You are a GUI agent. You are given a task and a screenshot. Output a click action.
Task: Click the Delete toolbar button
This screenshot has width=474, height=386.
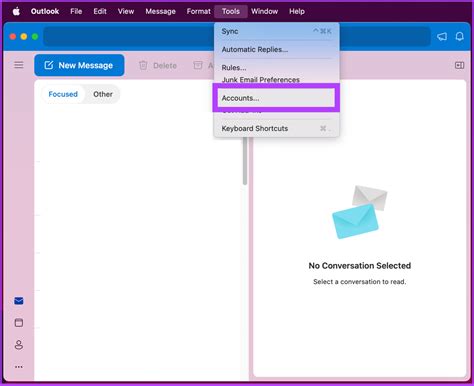click(x=158, y=66)
